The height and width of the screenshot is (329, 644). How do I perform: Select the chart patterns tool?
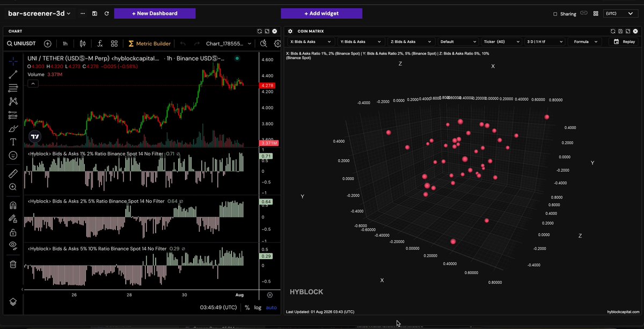pos(13,101)
